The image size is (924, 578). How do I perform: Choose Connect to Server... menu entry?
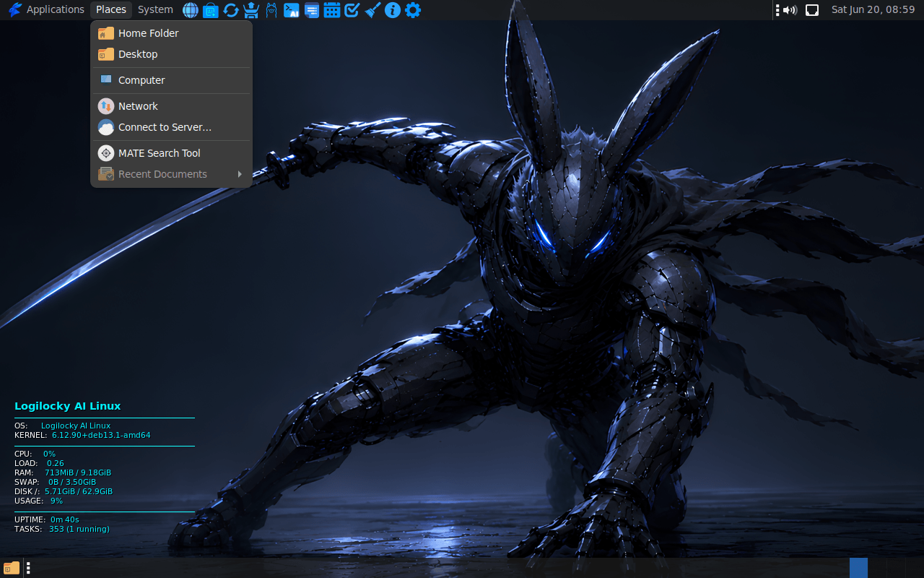(172, 127)
